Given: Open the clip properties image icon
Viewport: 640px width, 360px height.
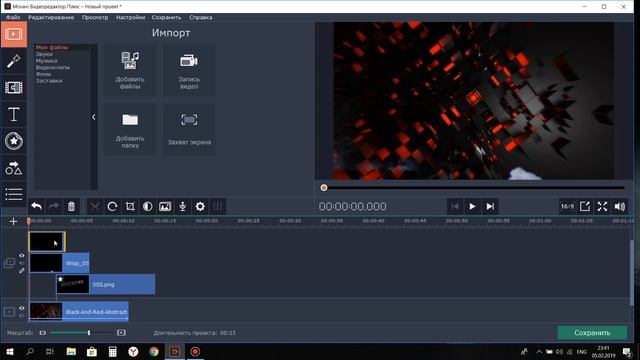Looking at the screenshot, I should pos(165,207).
